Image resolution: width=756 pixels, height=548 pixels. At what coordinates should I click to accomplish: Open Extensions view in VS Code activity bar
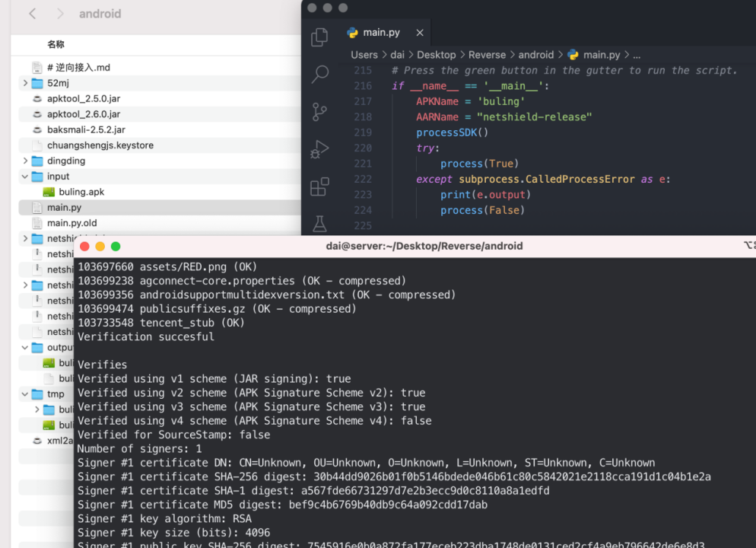(319, 186)
